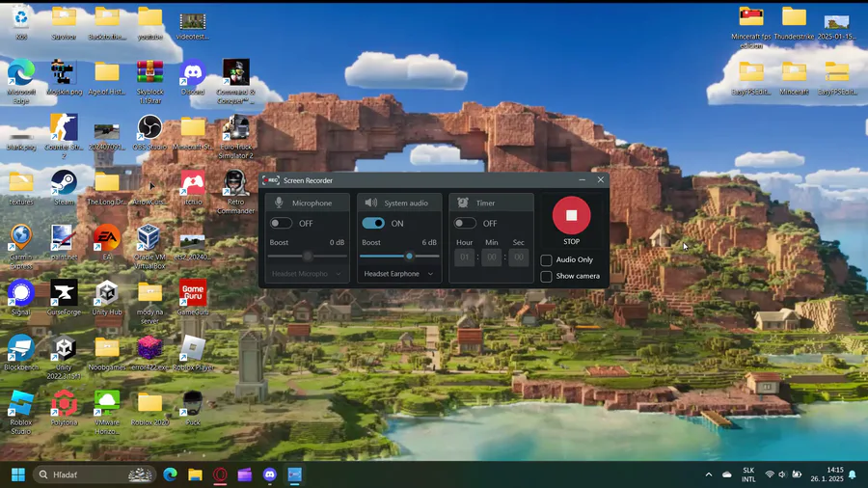Select the Oracle VM VirtualBox shortcut

click(149, 247)
